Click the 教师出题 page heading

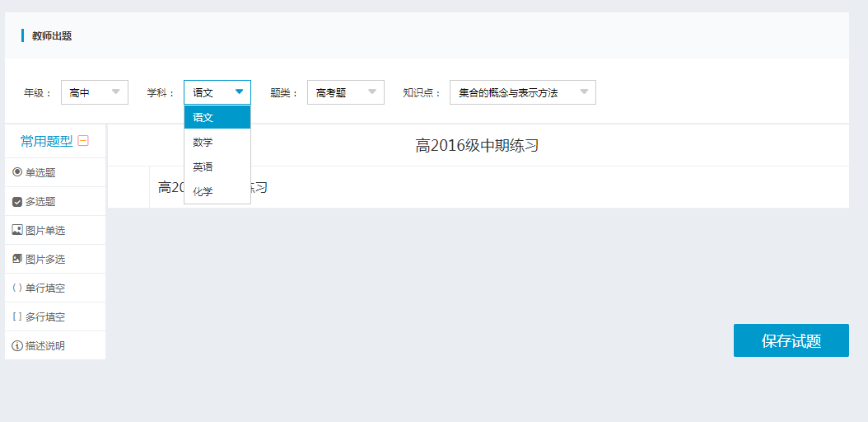point(52,36)
